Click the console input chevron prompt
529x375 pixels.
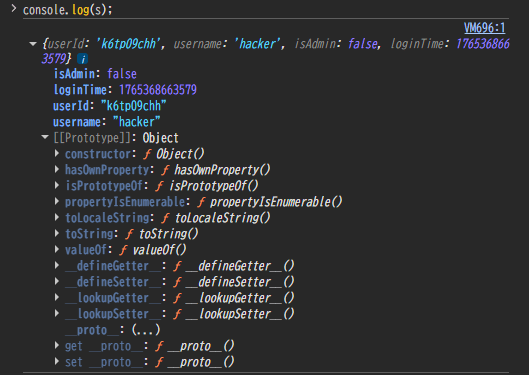13,8
